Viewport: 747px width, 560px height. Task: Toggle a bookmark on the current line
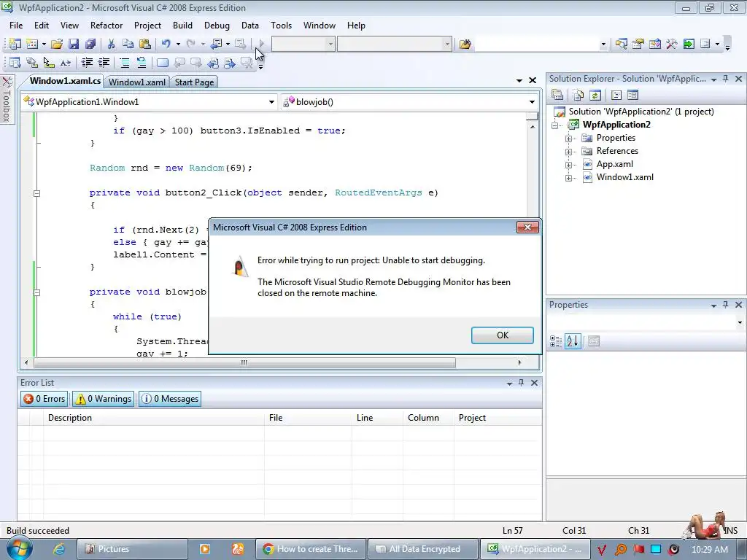pos(163,63)
